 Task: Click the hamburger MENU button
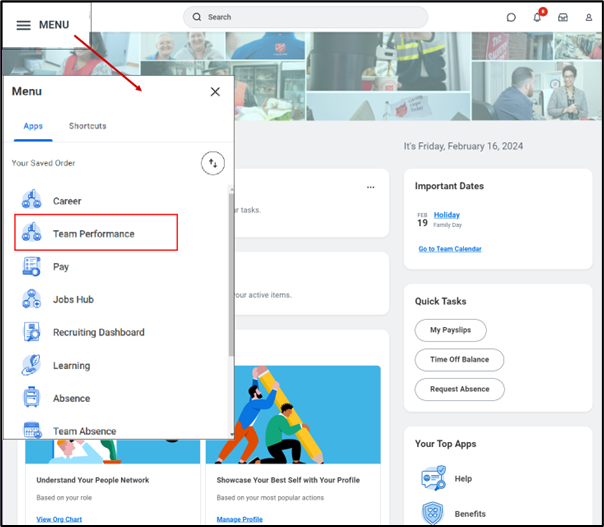pos(42,25)
